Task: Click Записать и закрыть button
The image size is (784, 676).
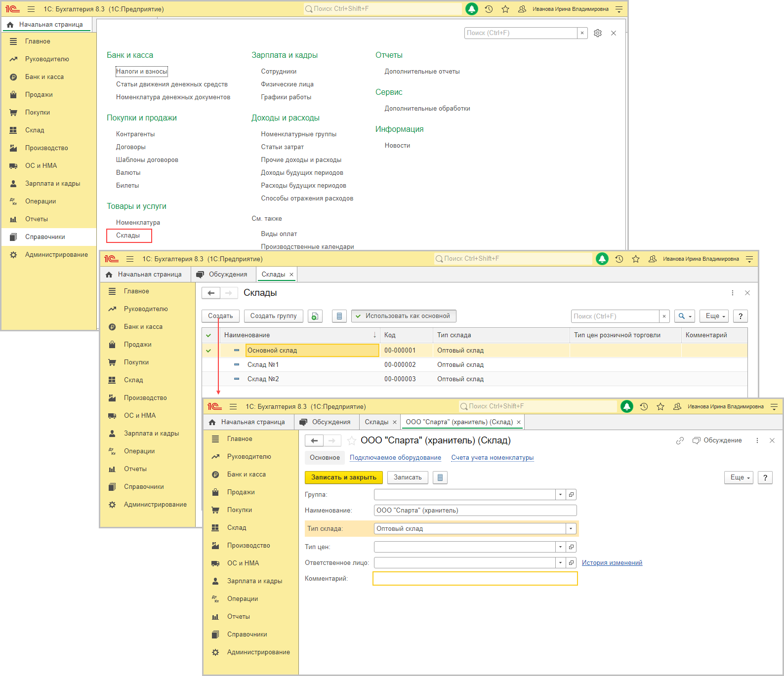Action: pyautogui.click(x=344, y=477)
